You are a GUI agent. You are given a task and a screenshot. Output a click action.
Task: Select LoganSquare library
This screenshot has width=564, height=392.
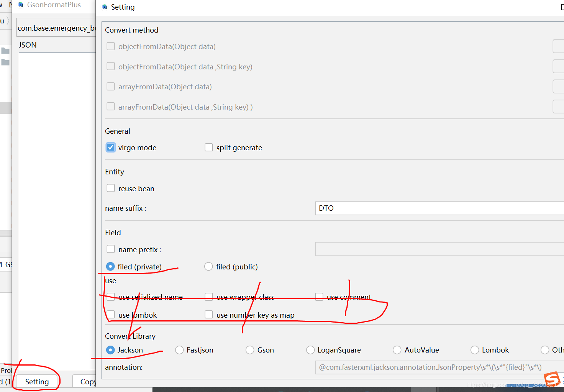pyautogui.click(x=310, y=350)
